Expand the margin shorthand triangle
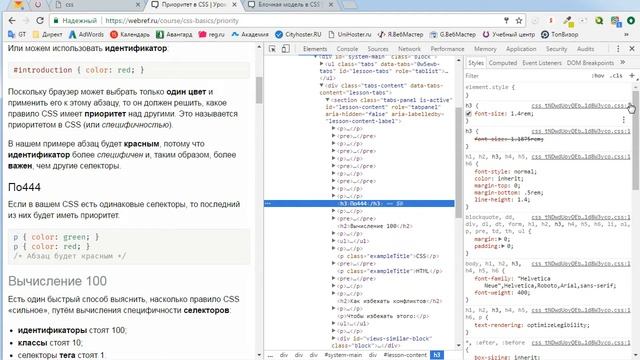 (500, 239)
